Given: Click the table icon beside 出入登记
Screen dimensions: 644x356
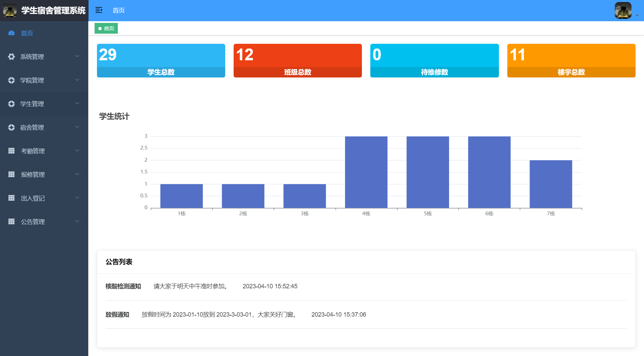Looking at the screenshot, I should tap(11, 198).
